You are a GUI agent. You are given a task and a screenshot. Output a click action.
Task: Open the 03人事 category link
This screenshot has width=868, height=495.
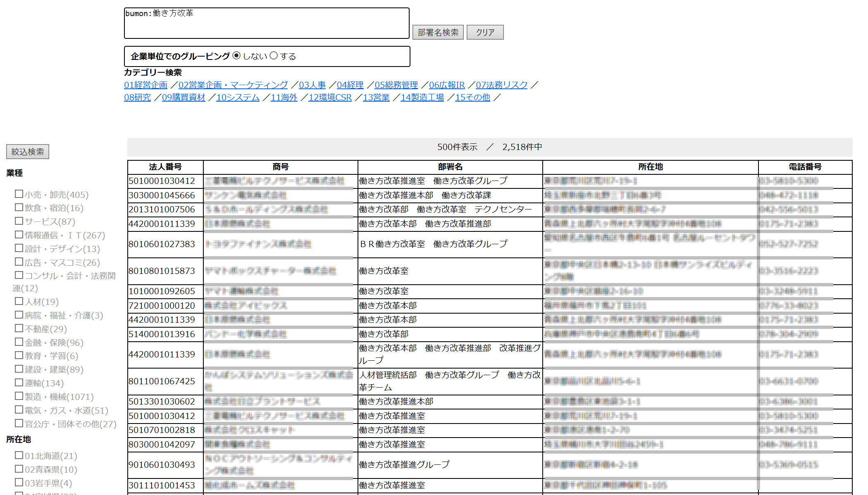[x=311, y=85]
